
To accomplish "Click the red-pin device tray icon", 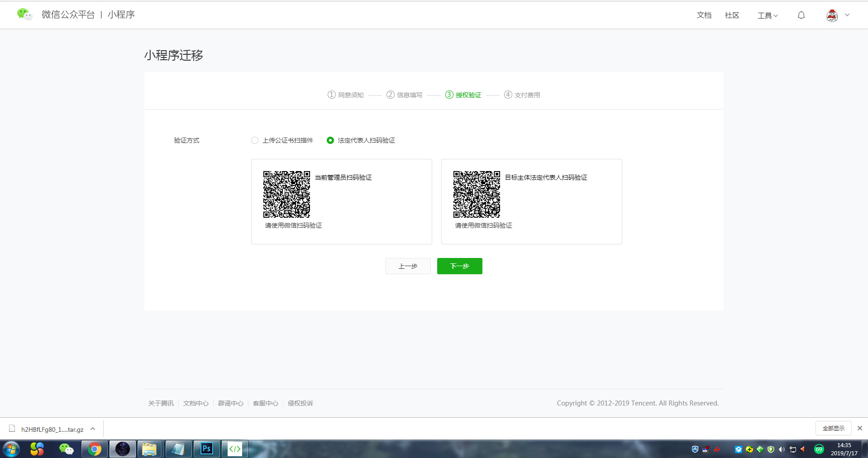I will (x=706, y=449).
